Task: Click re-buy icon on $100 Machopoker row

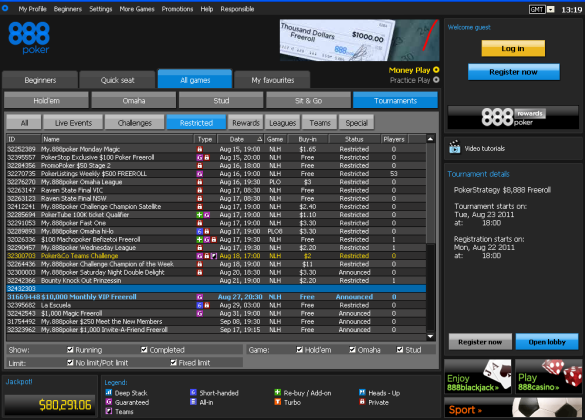Action: click(x=200, y=239)
